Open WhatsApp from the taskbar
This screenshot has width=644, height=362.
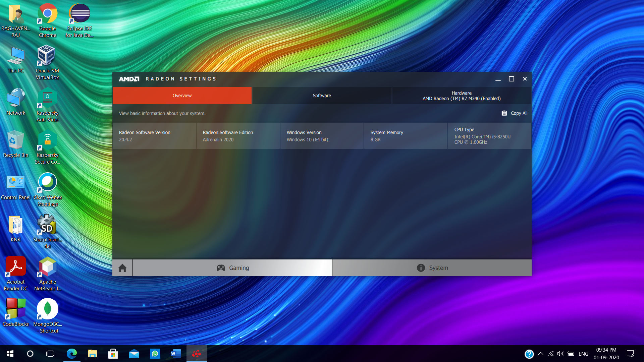[x=155, y=354]
